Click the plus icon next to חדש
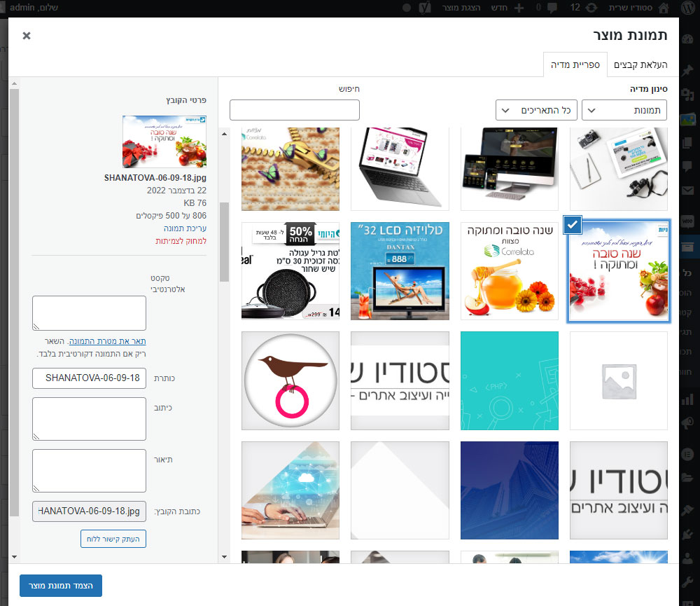Screen dimensions: 700x606 pyautogui.click(x=519, y=8)
